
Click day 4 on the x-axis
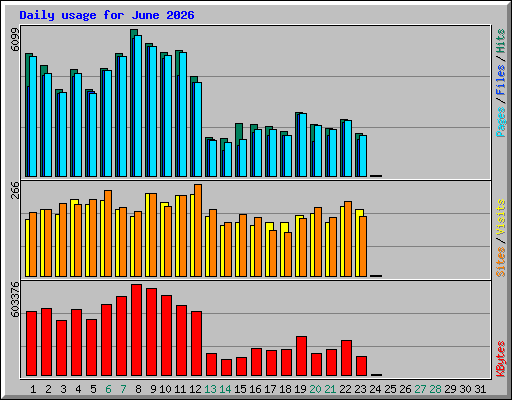(x=78, y=389)
